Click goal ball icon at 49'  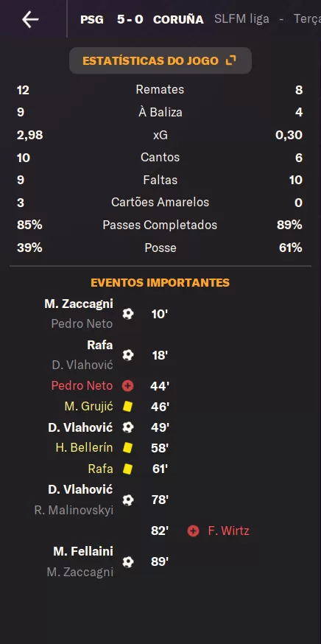pyautogui.click(x=127, y=427)
